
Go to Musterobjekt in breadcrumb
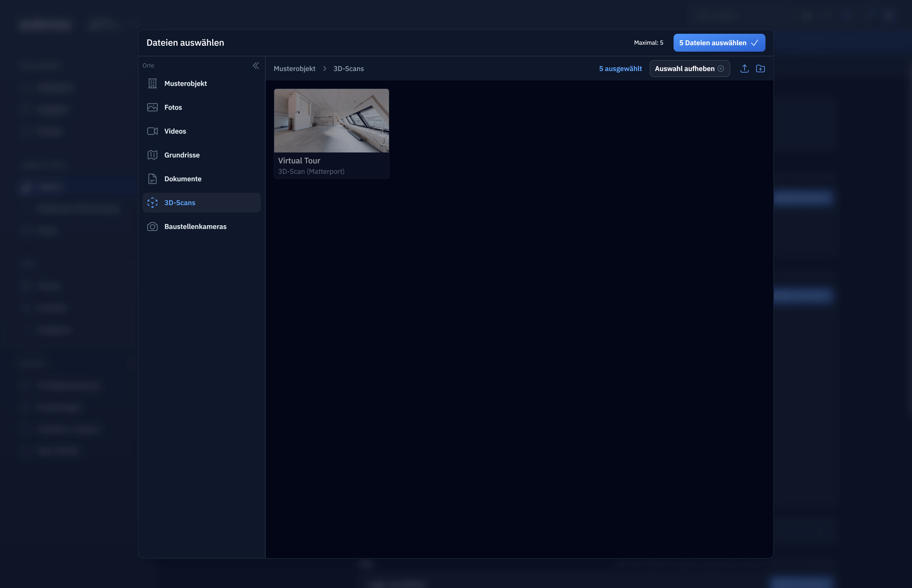295,69
